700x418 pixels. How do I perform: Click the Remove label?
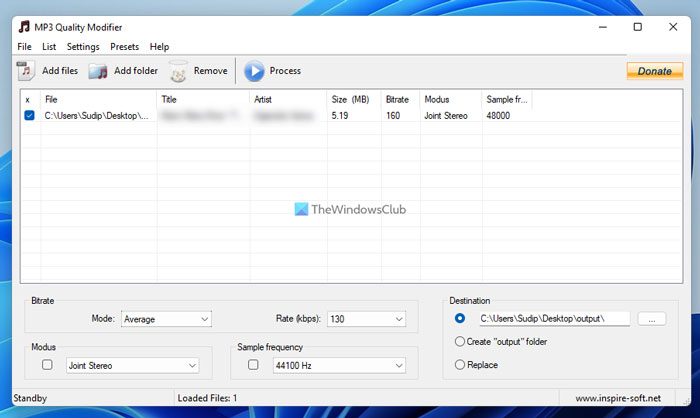tap(210, 71)
